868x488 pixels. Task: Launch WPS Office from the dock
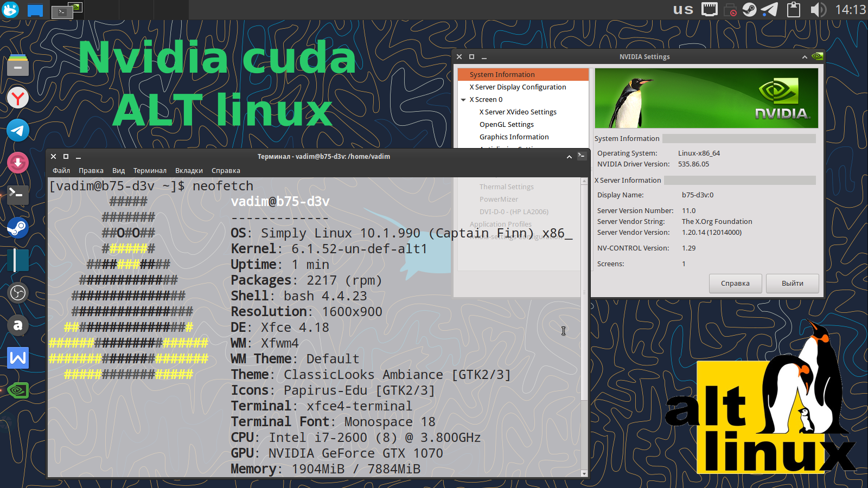tap(18, 358)
